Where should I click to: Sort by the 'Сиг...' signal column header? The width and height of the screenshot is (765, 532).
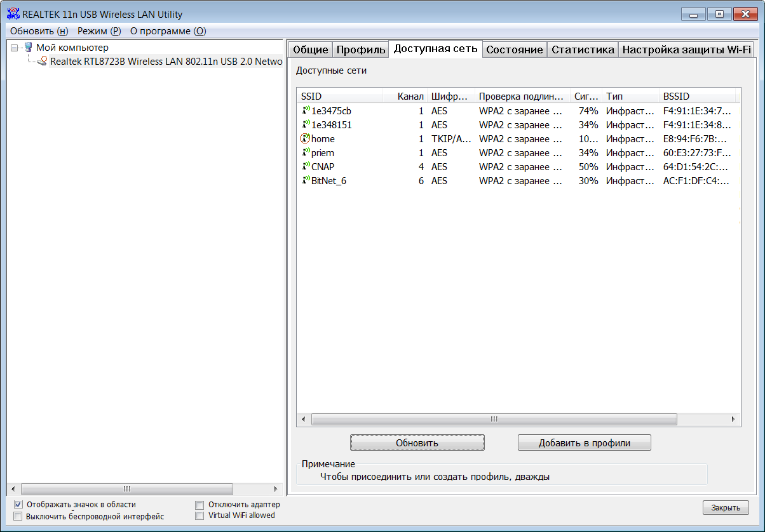(586, 96)
